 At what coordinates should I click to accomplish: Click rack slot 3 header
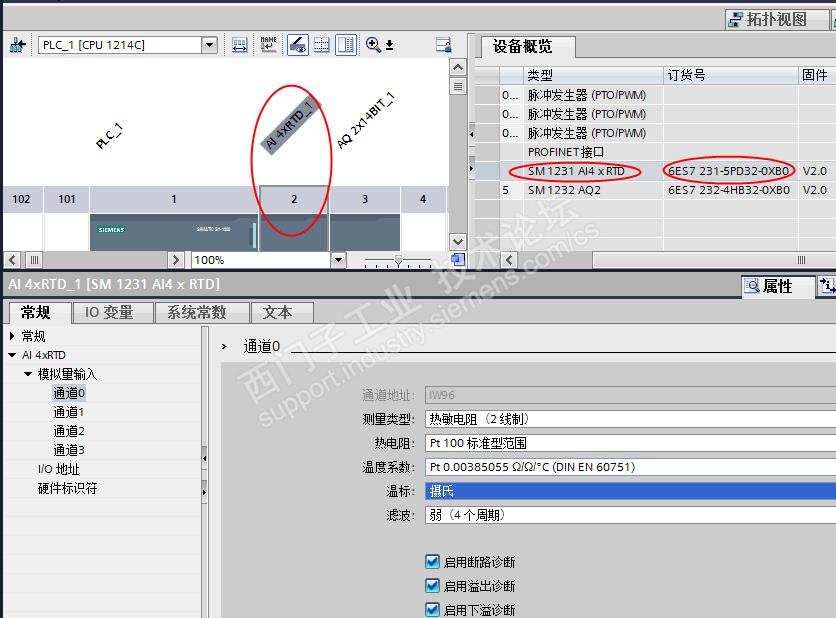[x=365, y=199]
